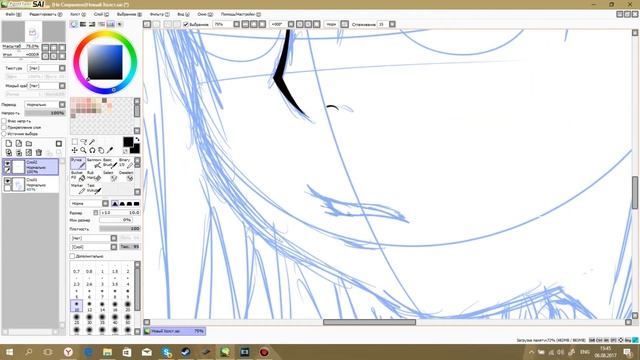Screen dimensions: 640x360
Task: Enable selection source checkbox
Action: pyautogui.click(x=4, y=133)
